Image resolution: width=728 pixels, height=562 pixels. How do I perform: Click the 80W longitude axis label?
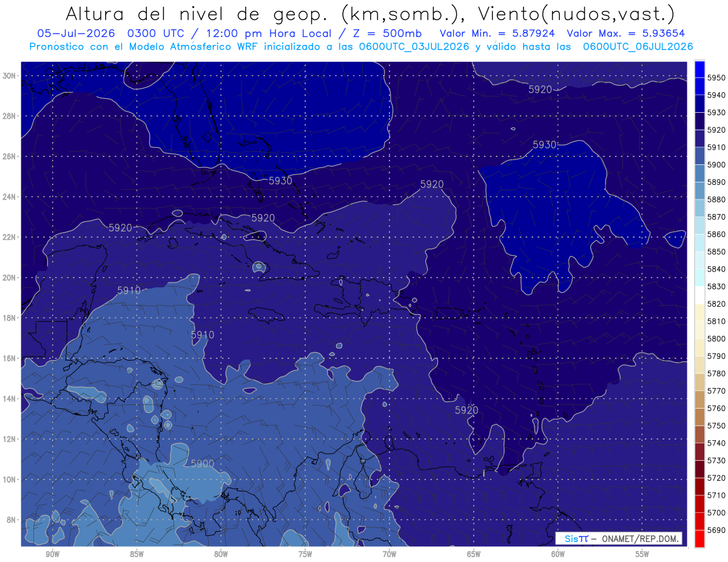(x=221, y=554)
